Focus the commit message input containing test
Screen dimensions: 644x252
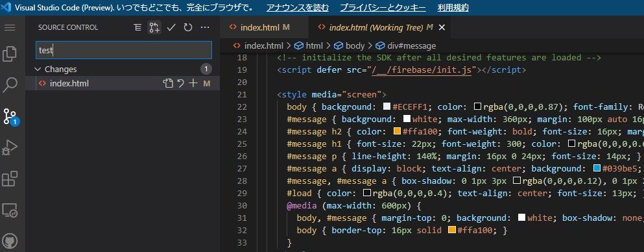tap(124, 50)
